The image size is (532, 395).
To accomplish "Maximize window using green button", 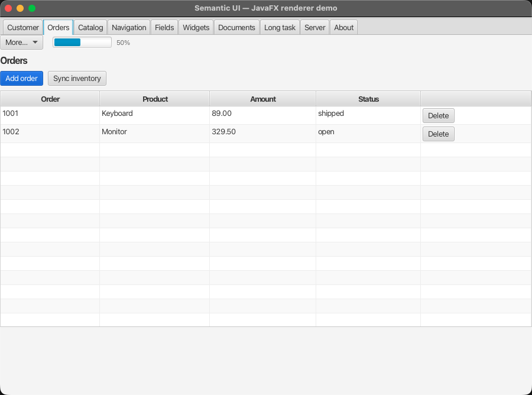I will pos(32,8).
